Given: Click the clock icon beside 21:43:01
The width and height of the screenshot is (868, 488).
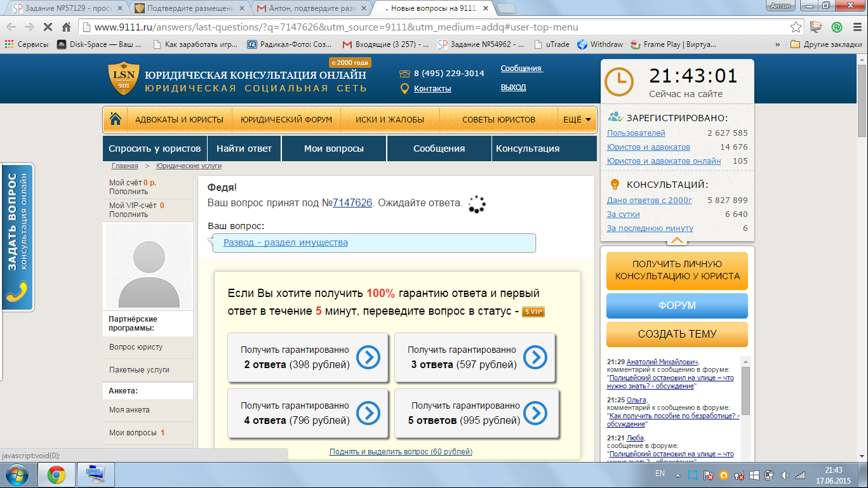Looking at the screenshot, I should (618, 81).
